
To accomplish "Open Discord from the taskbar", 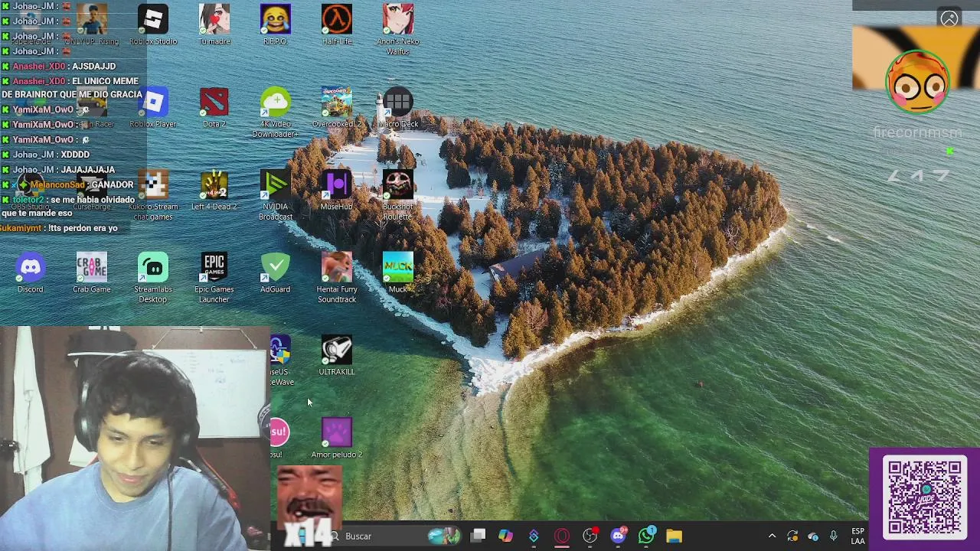I will tap(619, 536).
